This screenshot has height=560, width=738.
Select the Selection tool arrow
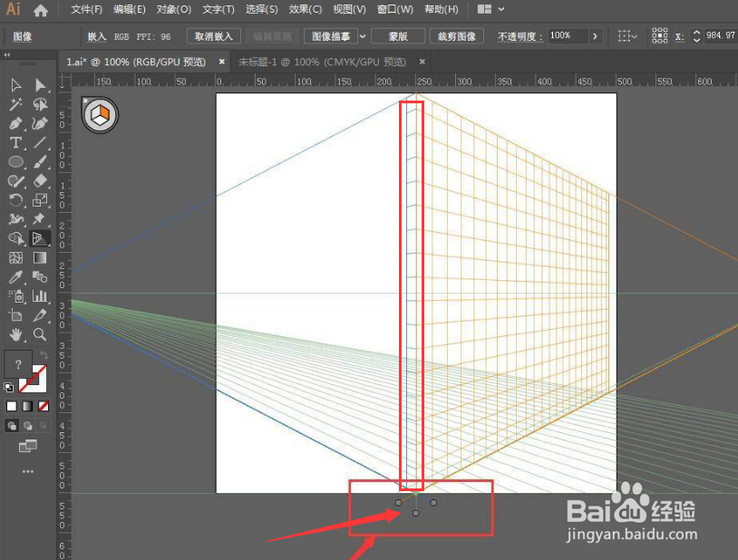click(15, 85)
